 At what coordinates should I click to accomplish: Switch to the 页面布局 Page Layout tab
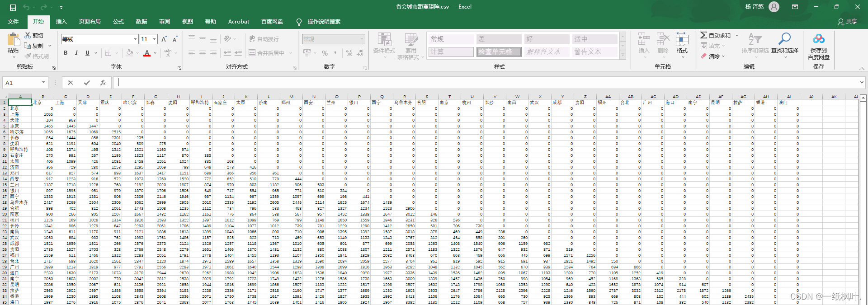pos(90,21)
